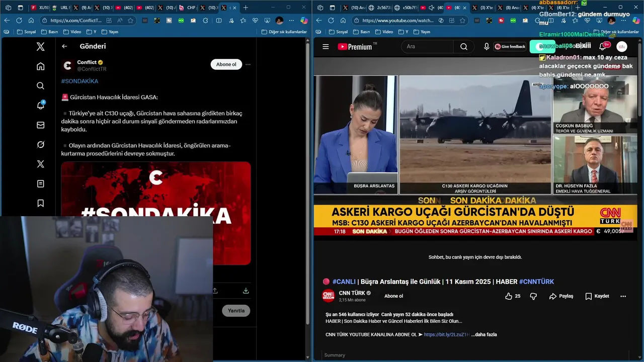Open #SONDAKİKA image in X post
Image resolution: width=644 pixels, height=362 pixels.
[x=156, y=213]
